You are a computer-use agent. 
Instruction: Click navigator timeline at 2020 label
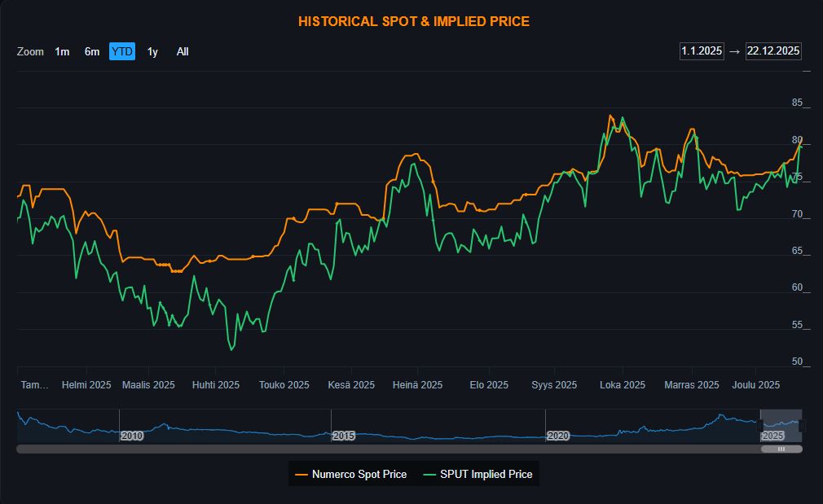click(x=557, y=436)
